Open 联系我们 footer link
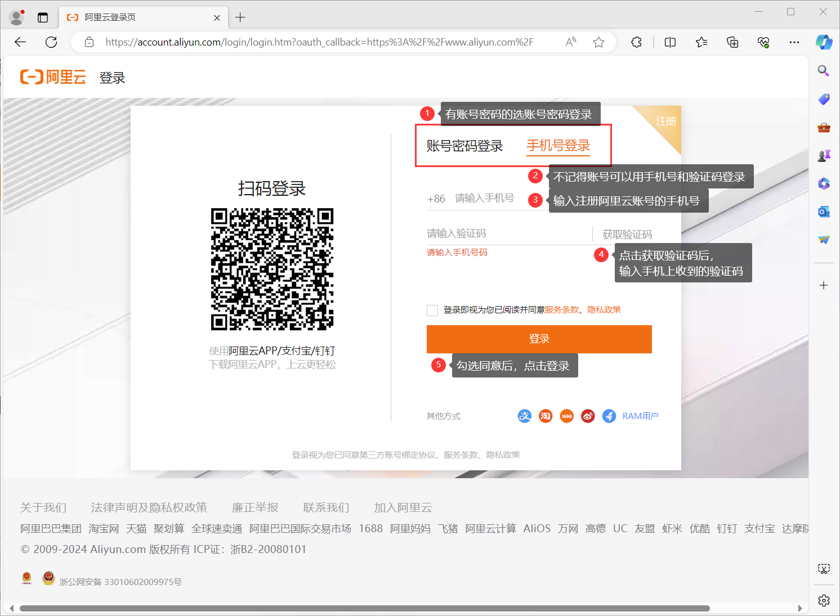The image size is (840, 616). point(326,507)
